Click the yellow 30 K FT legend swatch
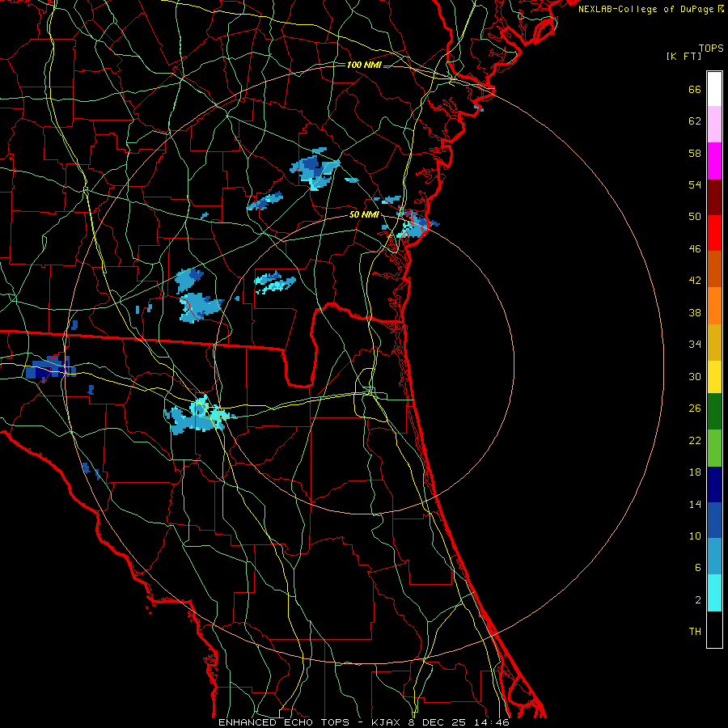The image size is (728, 728). coord(714,376)
